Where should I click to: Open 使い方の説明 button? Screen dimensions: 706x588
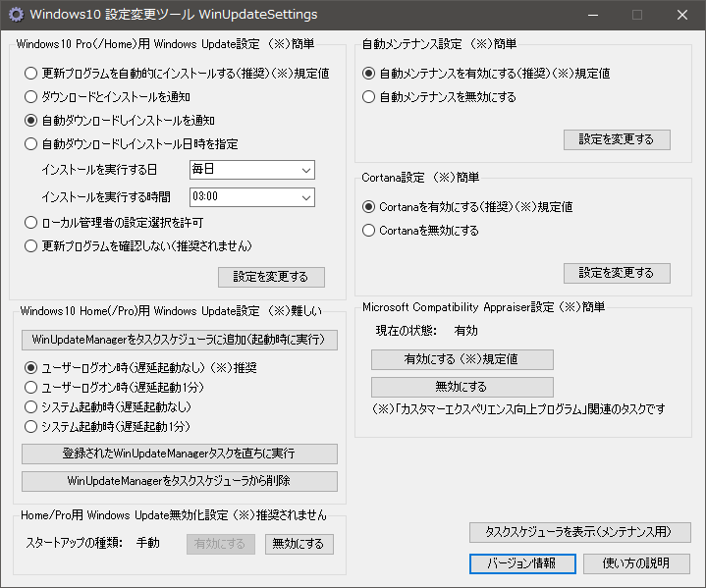coord(636,563)
